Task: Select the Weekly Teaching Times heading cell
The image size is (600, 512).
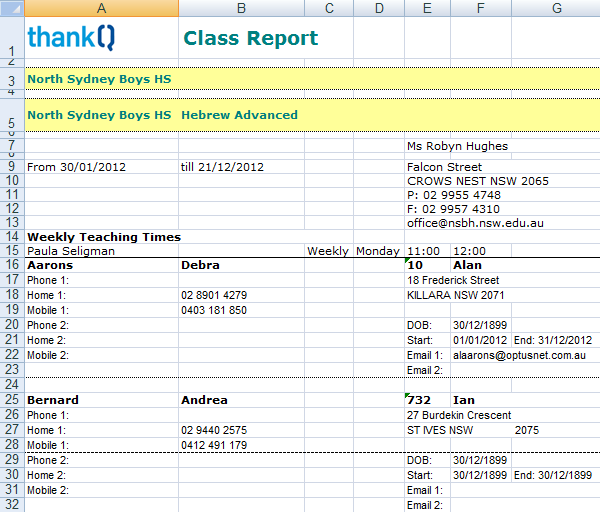Action: pyautogui.click(x=103, y=237)
